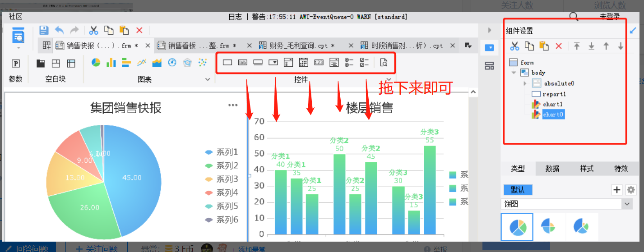The width and height of the screenshot is (644, 252).
Task: Choose the unequal pie chart thumbnail
Action: click(581, 226)
